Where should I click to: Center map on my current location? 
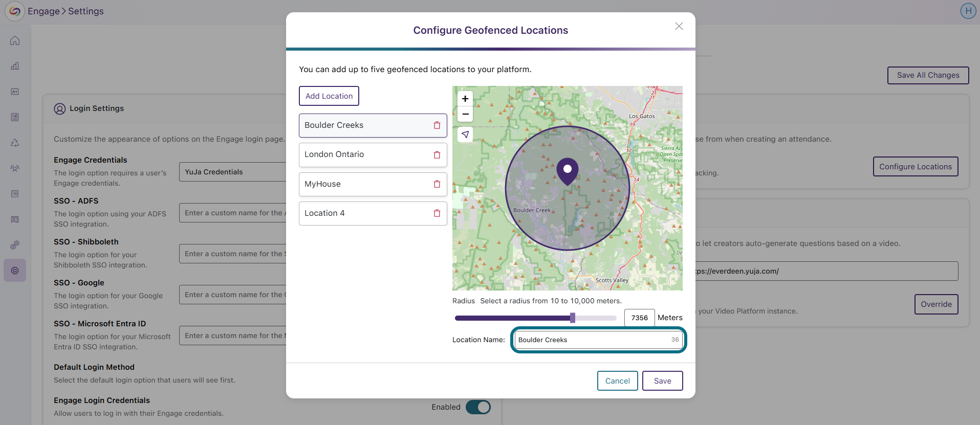[465, 135]
